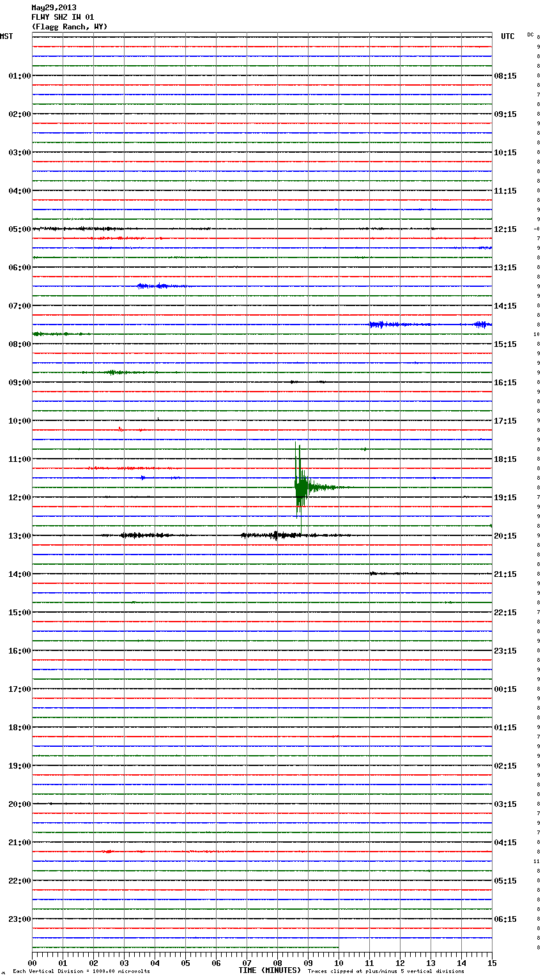The image size is (543, 980).
Task: Select the MST time label "07:00"
Action: 20,306
